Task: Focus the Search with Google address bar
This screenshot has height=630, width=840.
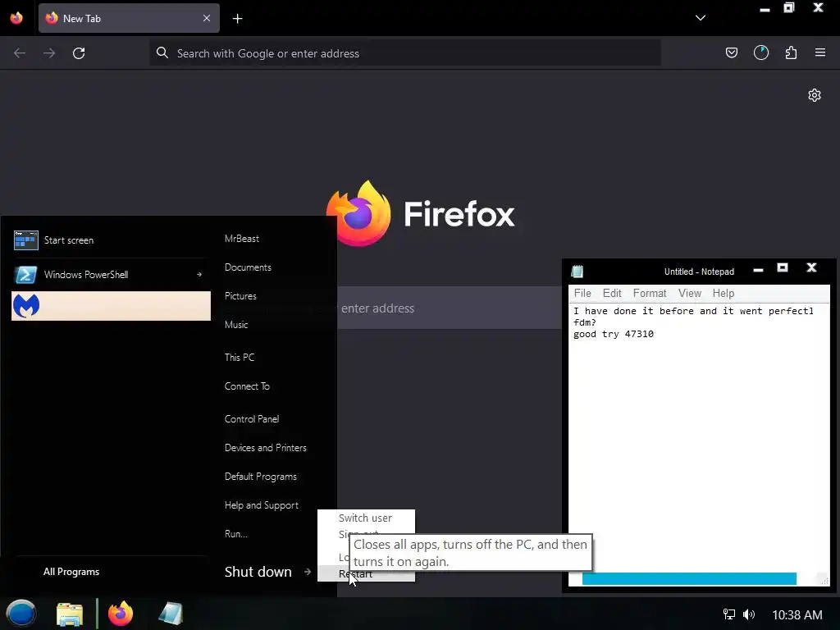Action: [404, 53]
